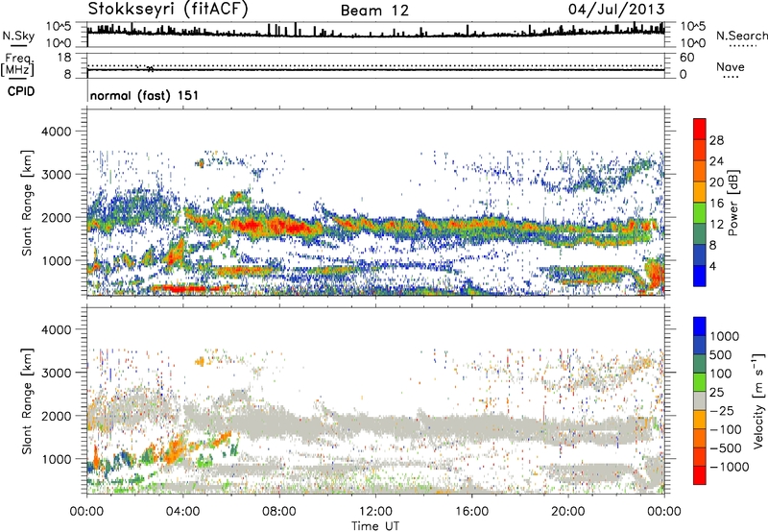Click the '-1000' tick on the velocity colorbar
768x532 pixels.
coord(730,467)
